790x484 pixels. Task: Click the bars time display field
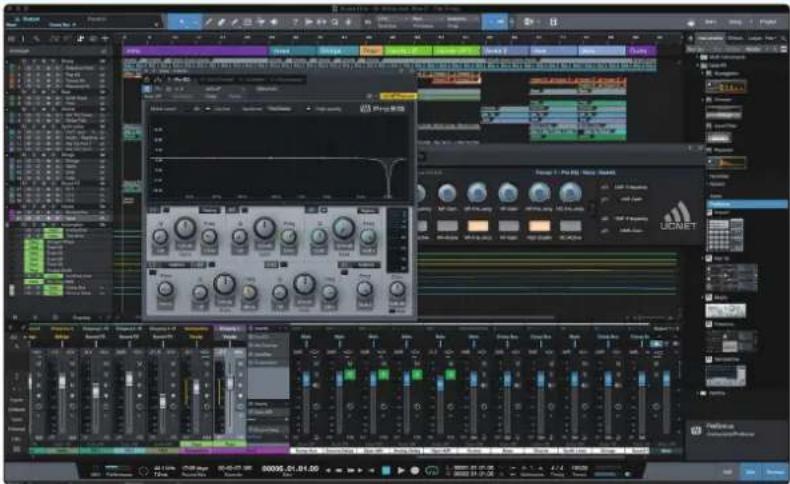pyautogui.click(x=290, y=469)
